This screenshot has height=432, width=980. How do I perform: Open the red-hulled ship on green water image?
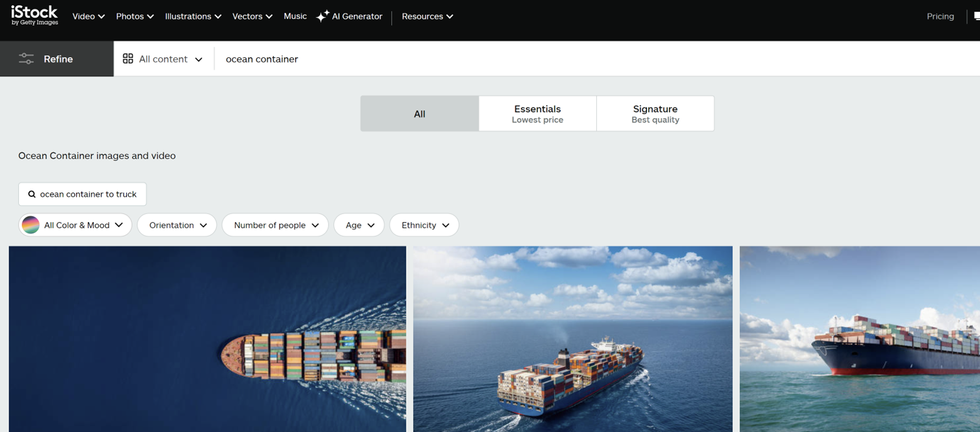coord(860,339)
